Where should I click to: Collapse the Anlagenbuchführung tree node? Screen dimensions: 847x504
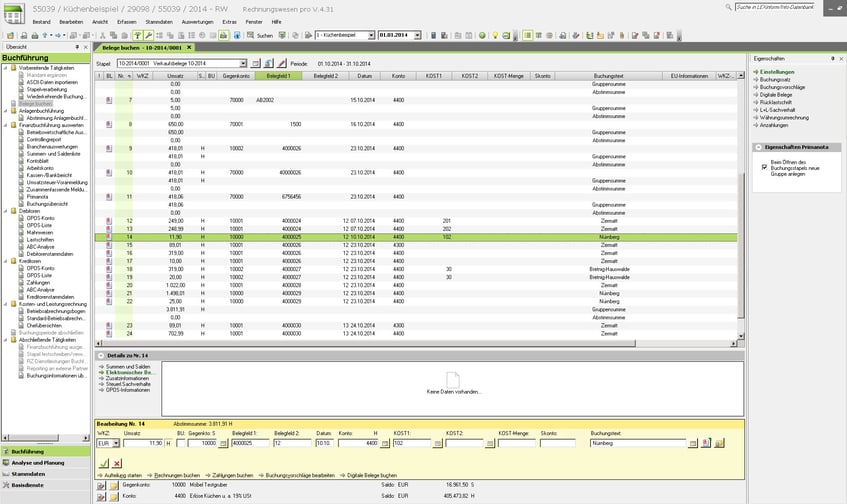click(x=6, y=111)
